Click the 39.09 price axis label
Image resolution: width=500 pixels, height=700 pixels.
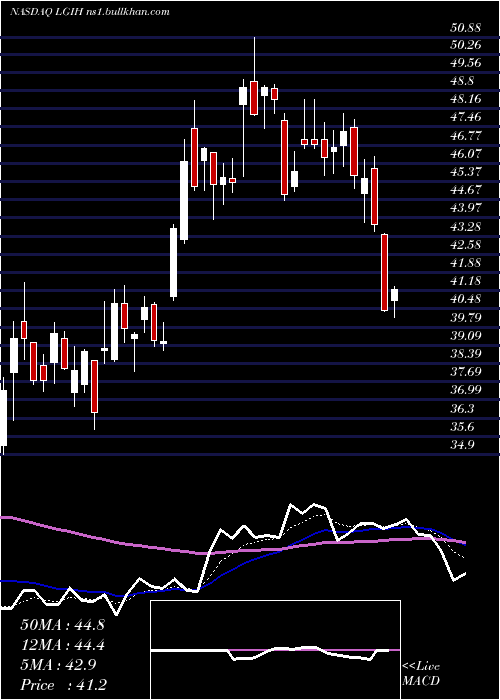(465, 336)
